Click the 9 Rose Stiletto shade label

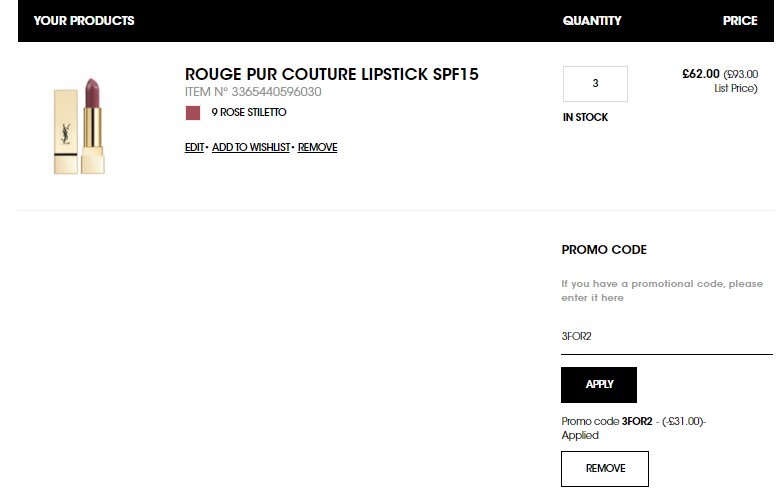coord(248,112)
